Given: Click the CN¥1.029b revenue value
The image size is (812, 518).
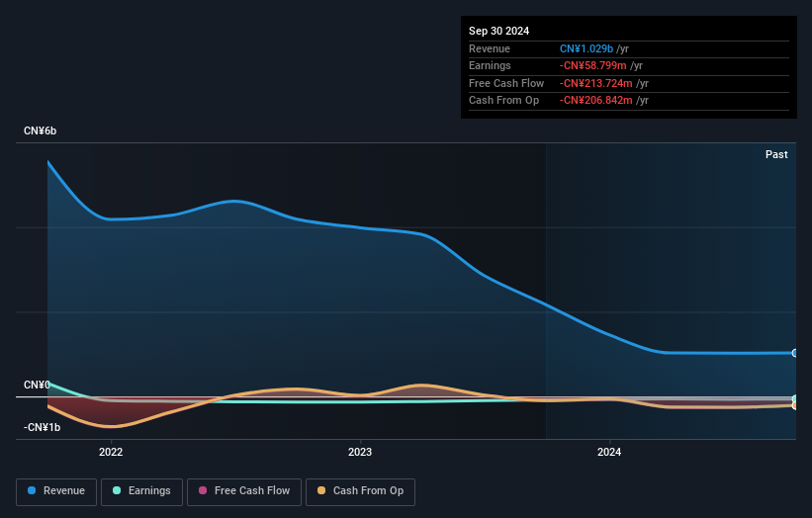Looking at the screenshot, I should [586, 48].
